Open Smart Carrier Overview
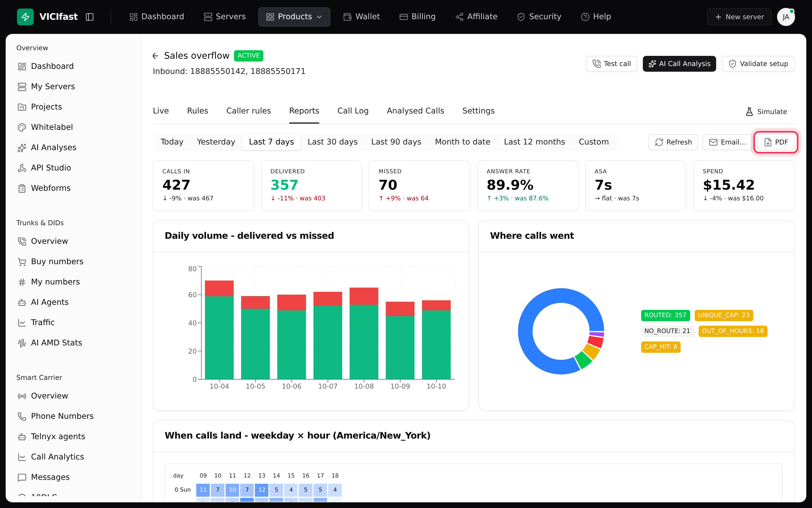 [x=74, y=396]
